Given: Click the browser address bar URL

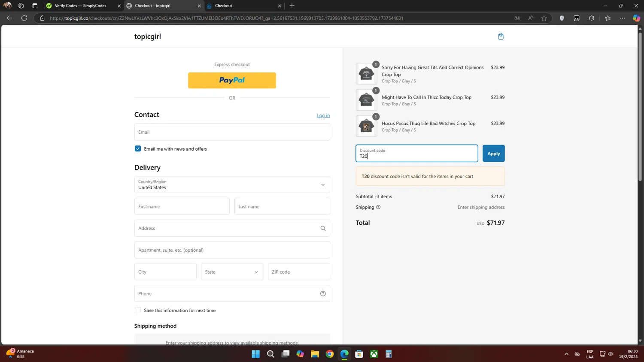Looking at the screenshot, I should [x=227, y=18].
